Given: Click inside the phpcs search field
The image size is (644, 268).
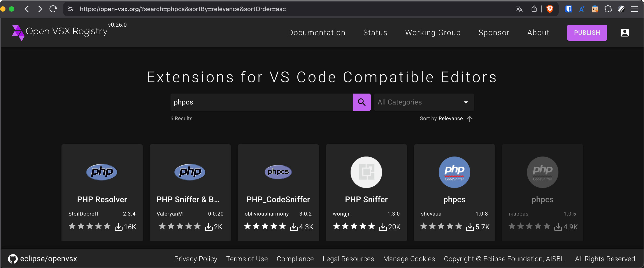Looking at the screenshot, I should coord(261,102).
